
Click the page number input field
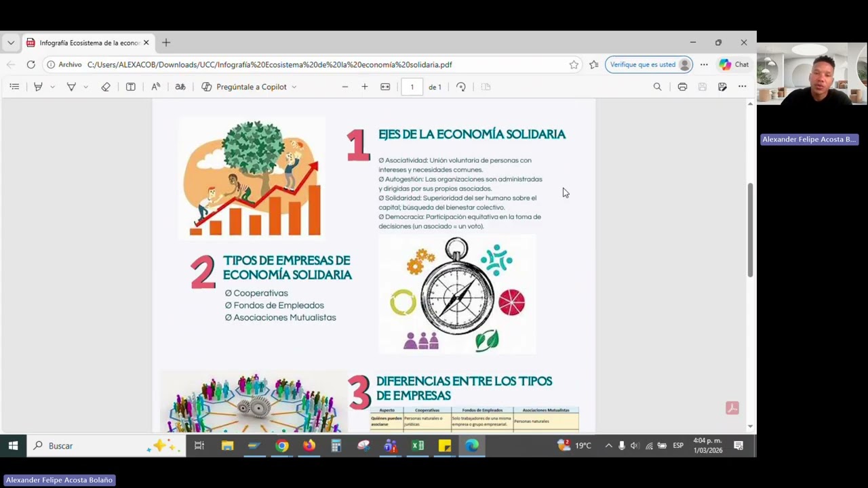pos(412,87)
